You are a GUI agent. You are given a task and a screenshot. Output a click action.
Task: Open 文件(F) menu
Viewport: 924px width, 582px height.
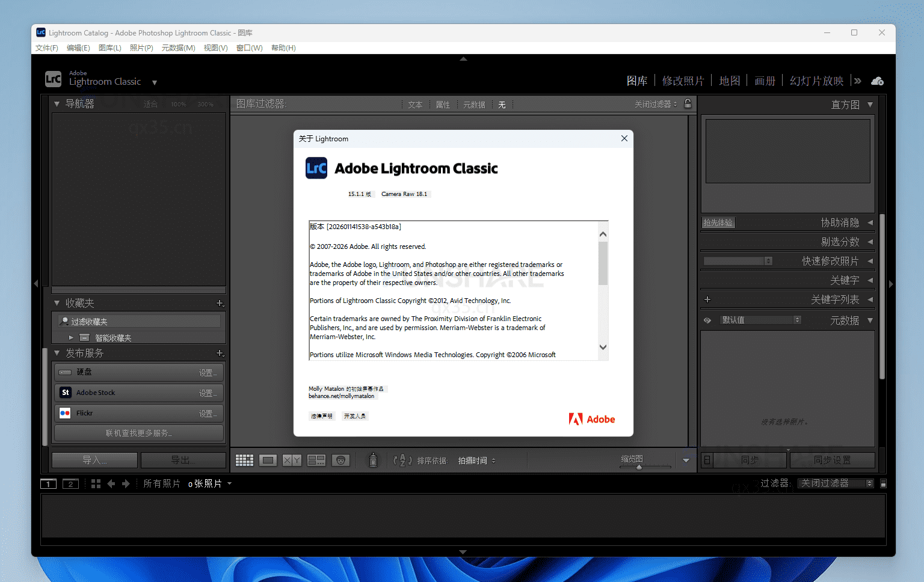pos(47,48)
